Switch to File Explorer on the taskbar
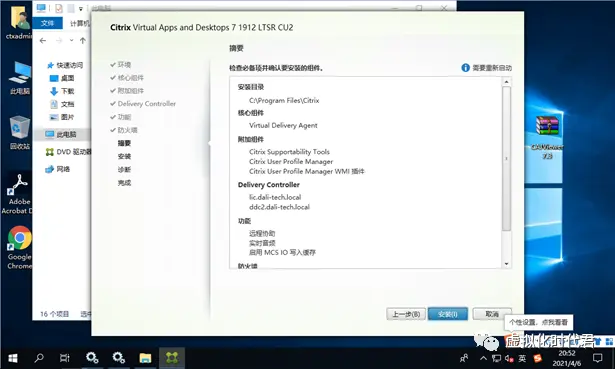 [x=145, y=358]
